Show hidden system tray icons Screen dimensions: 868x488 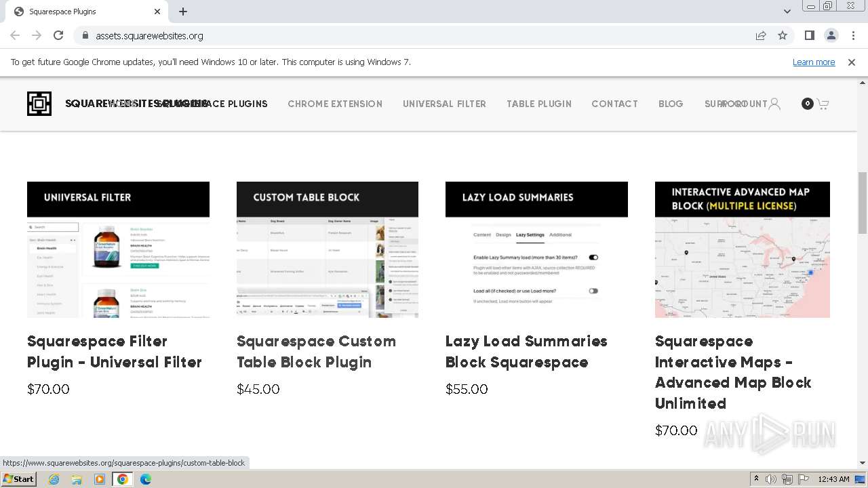pos(757,479)
